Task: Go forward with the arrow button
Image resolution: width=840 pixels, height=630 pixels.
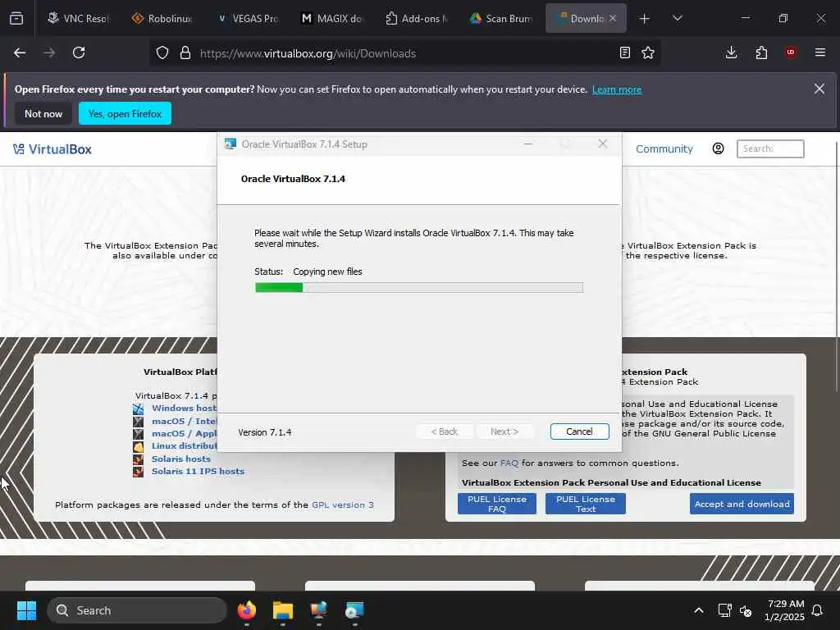Action: pyautogui.click(x=49, y=52)
